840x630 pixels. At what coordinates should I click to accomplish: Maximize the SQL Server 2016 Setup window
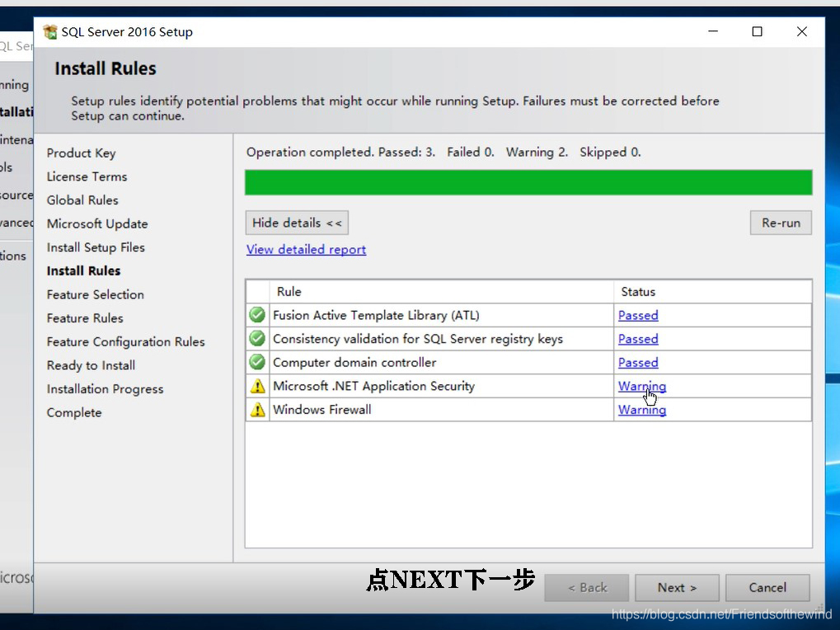[757, 31]
